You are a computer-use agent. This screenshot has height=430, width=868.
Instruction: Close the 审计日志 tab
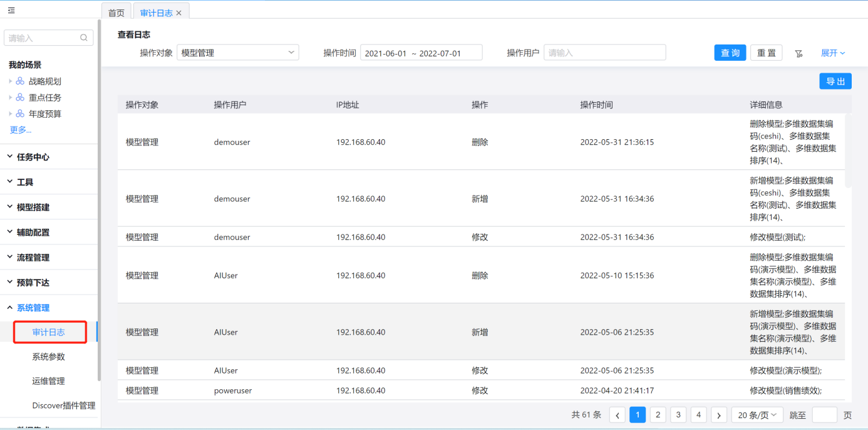click(x=179, y=13)
